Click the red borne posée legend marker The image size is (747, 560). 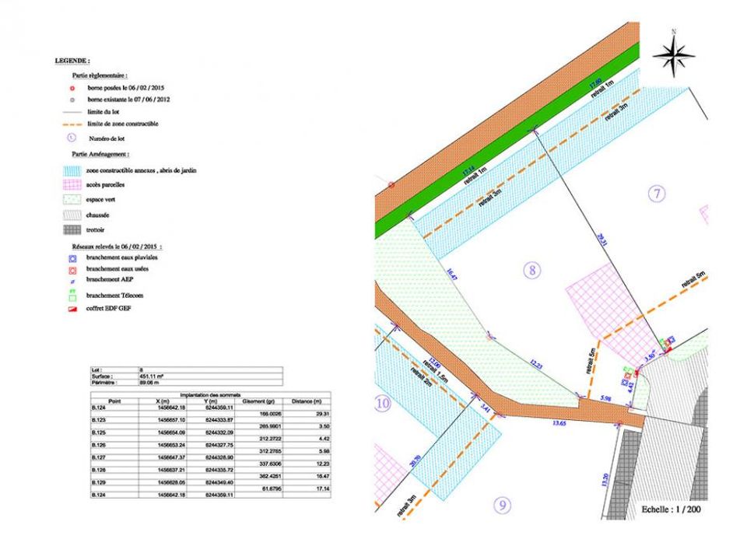[x=72, y=88]
